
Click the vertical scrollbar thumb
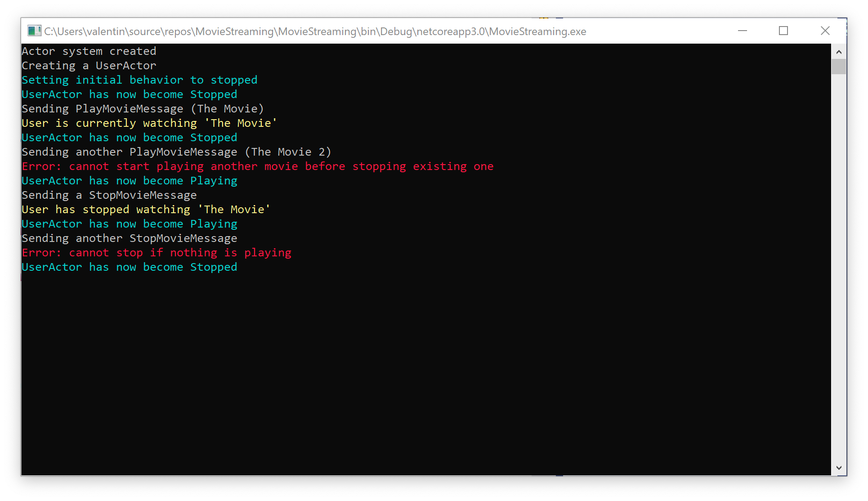(839, 67)
